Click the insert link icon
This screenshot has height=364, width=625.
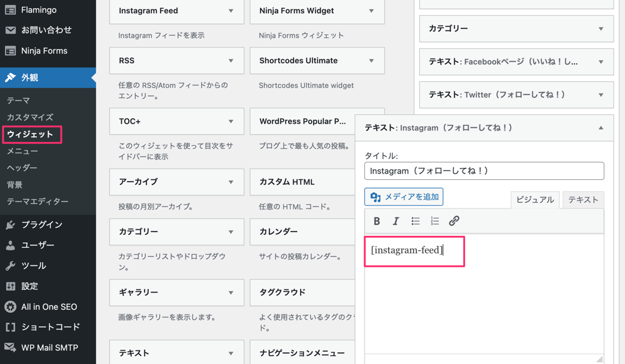454,221
